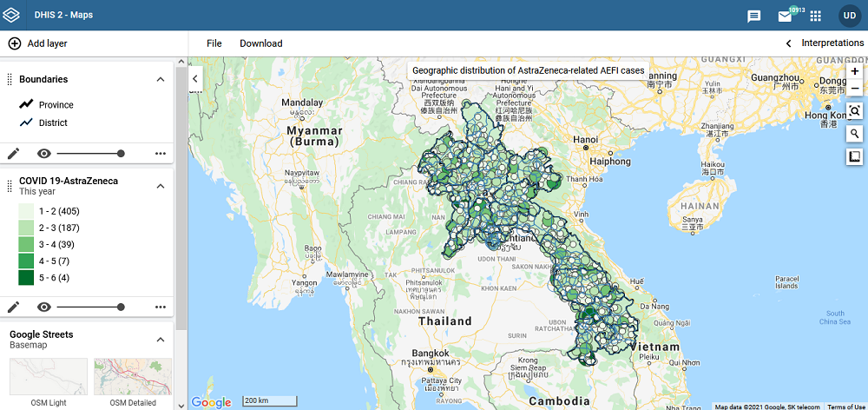868x410 pixels.
Task: Adjust the COVID 19-AstraZeneca opacity slider
Action: click(x=89, y=307)
